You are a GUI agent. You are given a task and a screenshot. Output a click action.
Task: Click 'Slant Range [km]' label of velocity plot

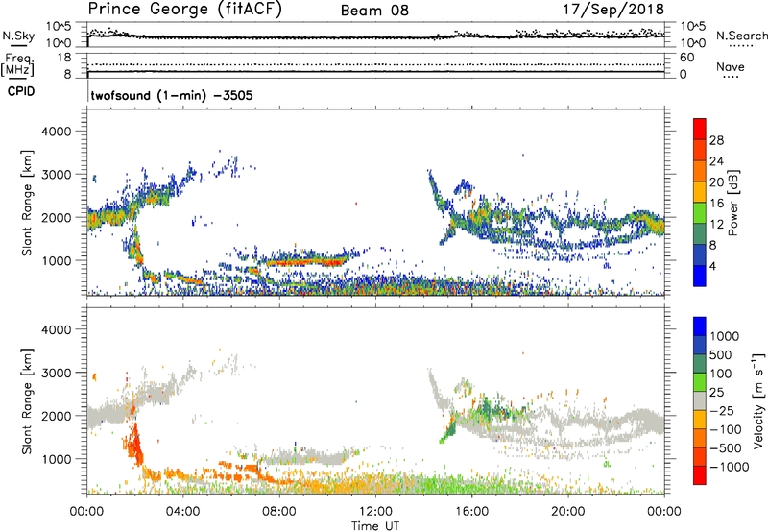27,401
